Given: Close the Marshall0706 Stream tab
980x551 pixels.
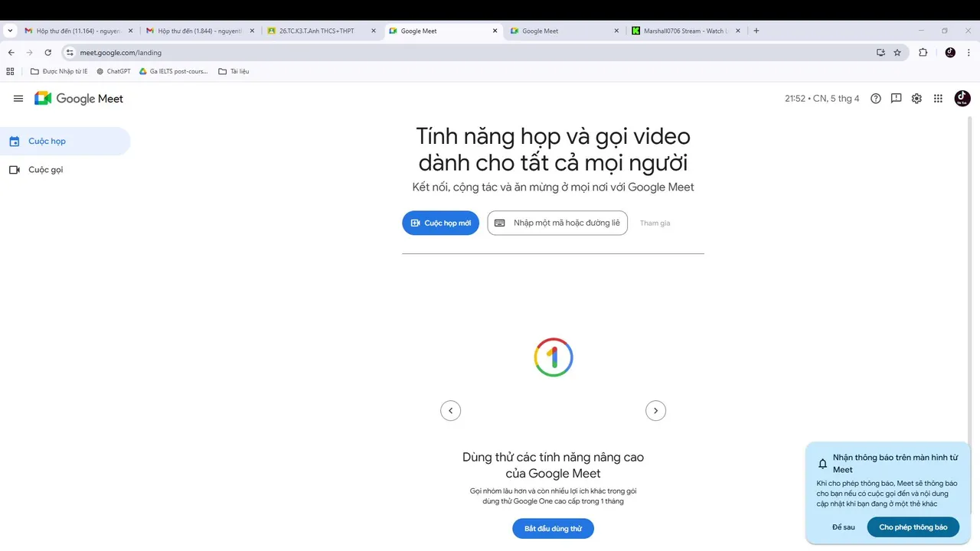Looking at the screenshot, I should coord(738,31).
